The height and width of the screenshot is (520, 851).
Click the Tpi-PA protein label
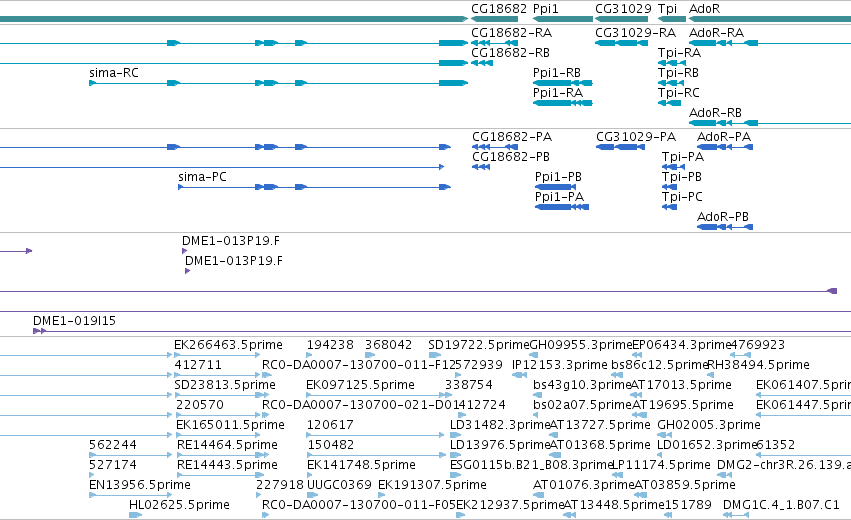pos(683,157)
